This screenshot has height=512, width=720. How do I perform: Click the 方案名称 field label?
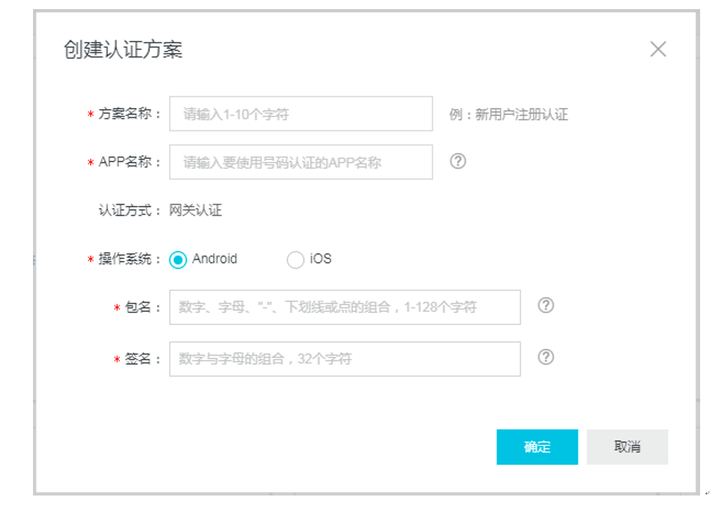(130, 114)
